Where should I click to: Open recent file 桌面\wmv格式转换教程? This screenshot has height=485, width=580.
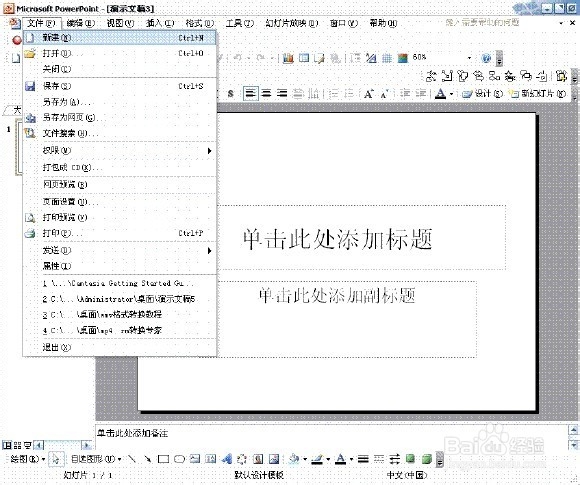point(119,314)
